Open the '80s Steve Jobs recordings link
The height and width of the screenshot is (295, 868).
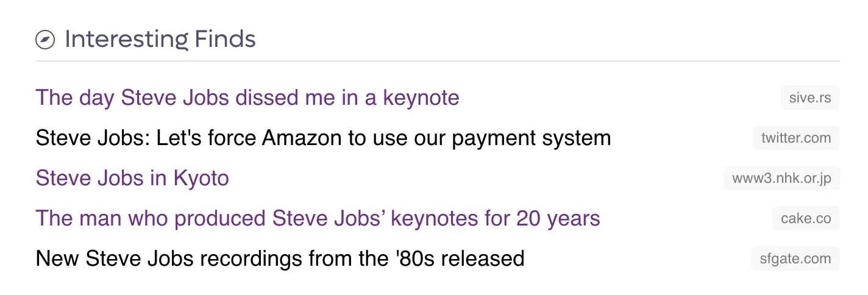point(280,259)
